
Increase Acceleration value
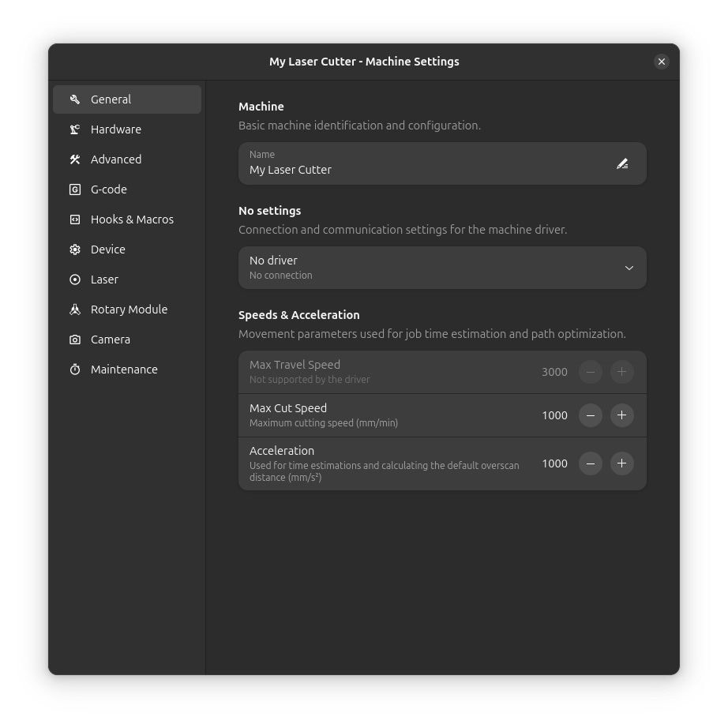621,463
